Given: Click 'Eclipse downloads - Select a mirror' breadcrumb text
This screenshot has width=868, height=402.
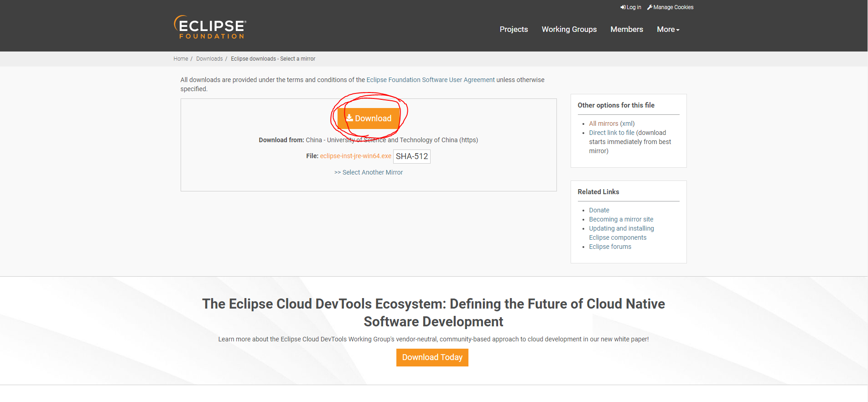Looking at the screenshot, I should 273,59.
